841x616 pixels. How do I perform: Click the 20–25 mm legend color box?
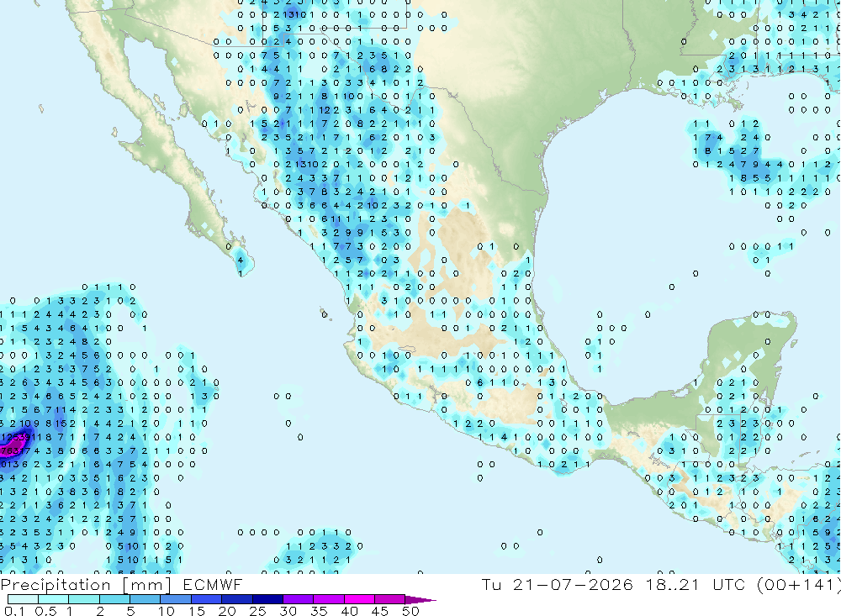coord(237,599)
